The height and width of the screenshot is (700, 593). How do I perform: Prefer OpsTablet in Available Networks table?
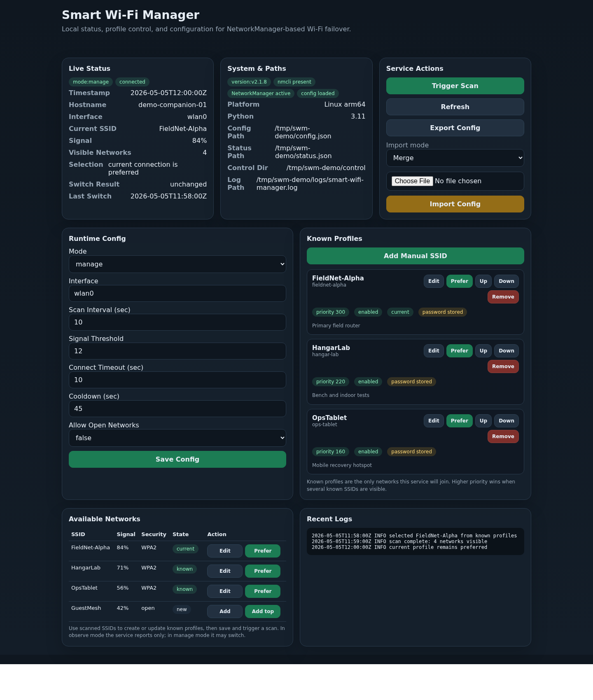pyautogui.click(x=263, y=591)
